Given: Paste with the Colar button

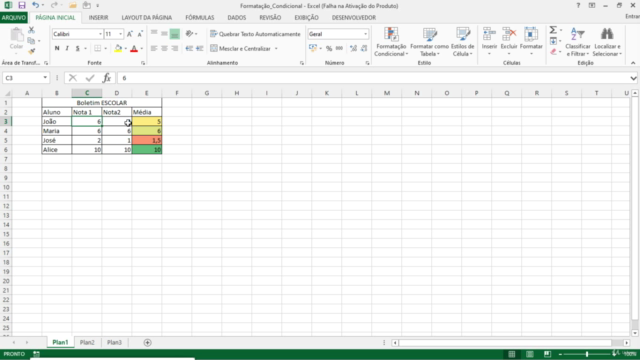Looking at the screenshot, I should (16, 39).
